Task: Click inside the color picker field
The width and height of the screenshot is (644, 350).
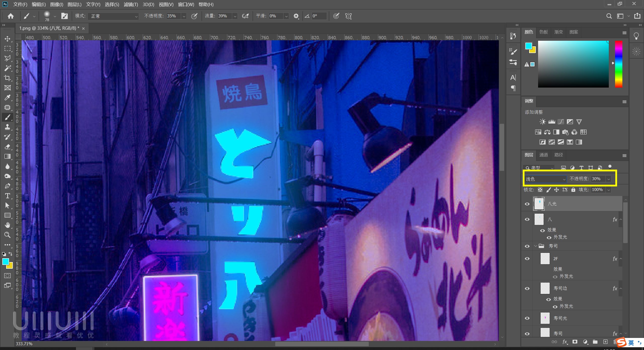Action: pos(573,64)
